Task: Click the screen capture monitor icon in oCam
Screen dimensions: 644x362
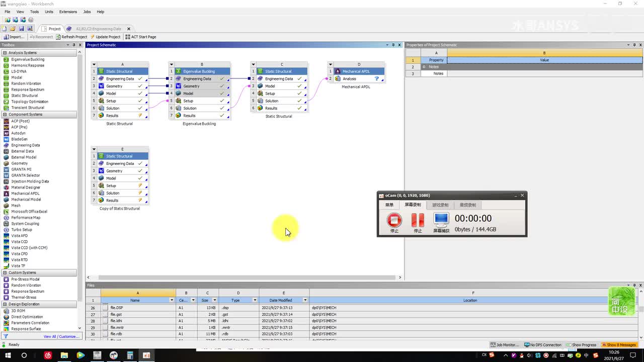Action: (x=441, y=220)
